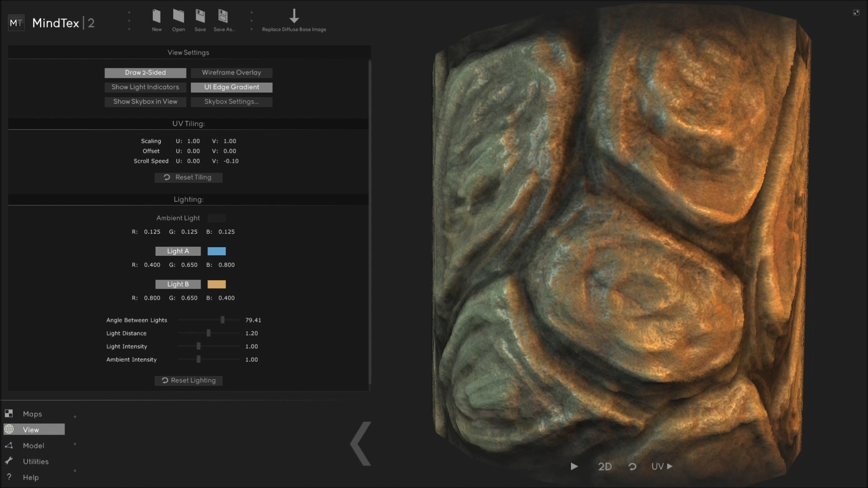Click the reset view rotation icon

tap(632, 466)
